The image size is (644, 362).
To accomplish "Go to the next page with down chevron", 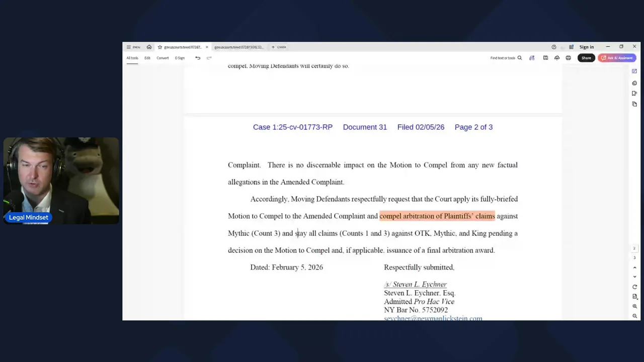I will pos(634,277).
